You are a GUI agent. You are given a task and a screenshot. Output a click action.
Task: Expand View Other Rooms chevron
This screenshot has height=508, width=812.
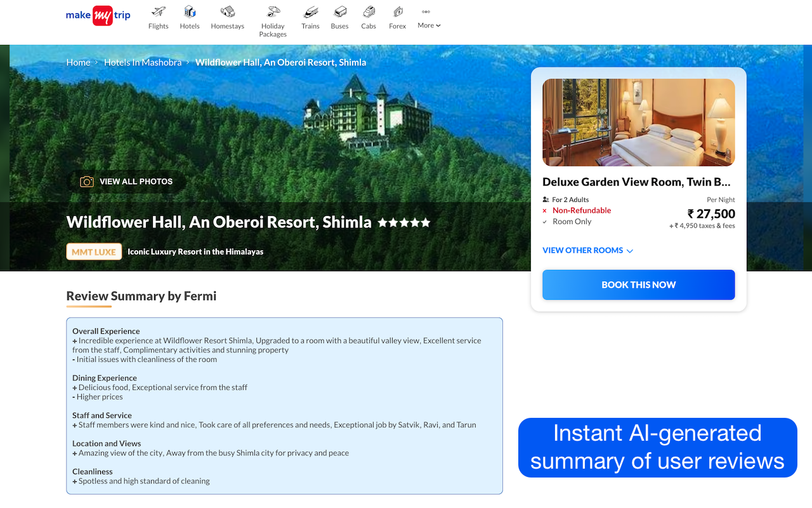tap(630, 251)
